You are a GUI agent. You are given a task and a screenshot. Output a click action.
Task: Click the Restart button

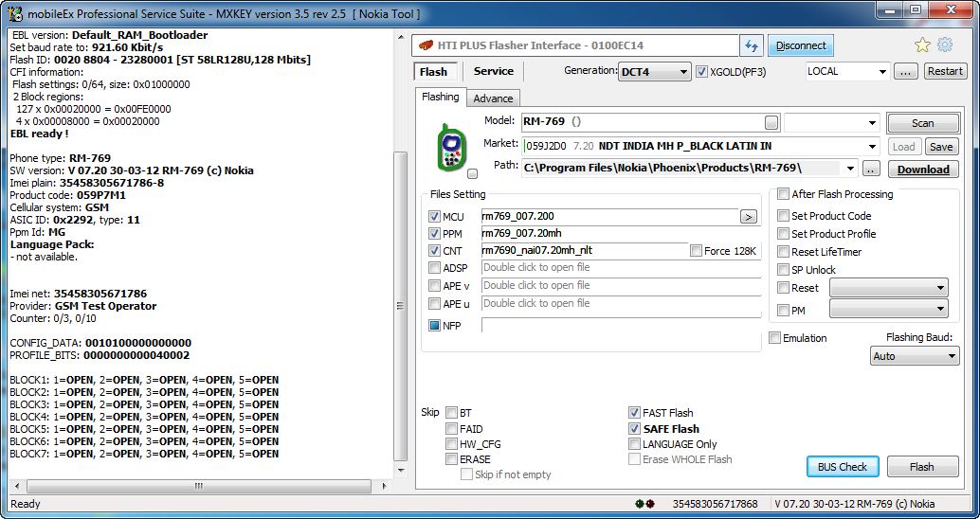[945, 71]
